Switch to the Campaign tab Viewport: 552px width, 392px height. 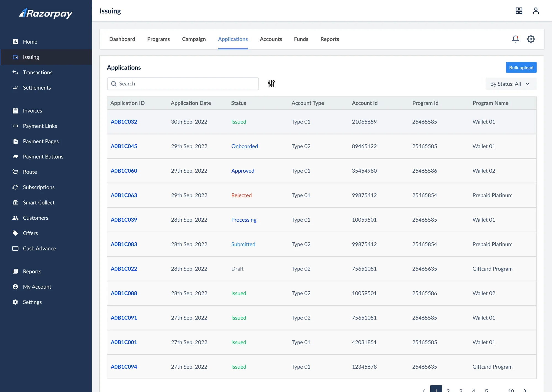[194, 39]
